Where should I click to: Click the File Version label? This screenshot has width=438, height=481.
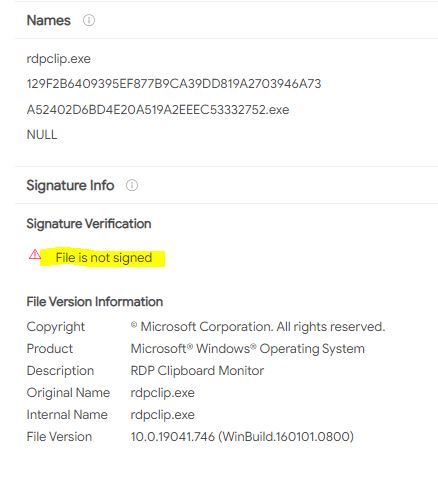pos(59,437)
